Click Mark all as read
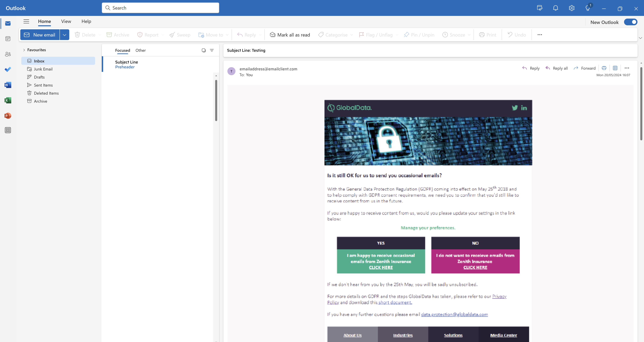644x342 pixels. pyautogui.click(x=290, y=35)
